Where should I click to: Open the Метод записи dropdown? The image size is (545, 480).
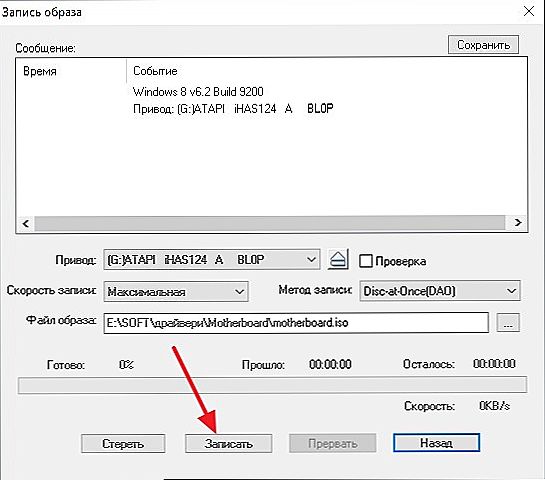tap(440, 291)
